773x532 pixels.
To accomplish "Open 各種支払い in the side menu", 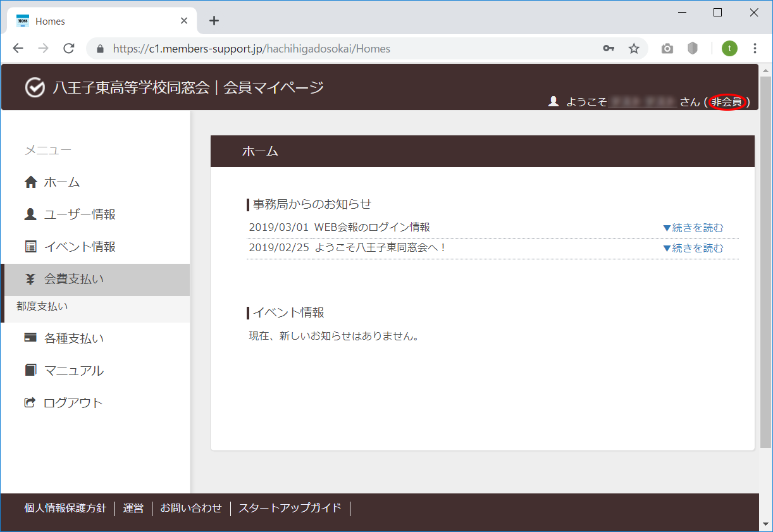I will (x=96, y=338).
